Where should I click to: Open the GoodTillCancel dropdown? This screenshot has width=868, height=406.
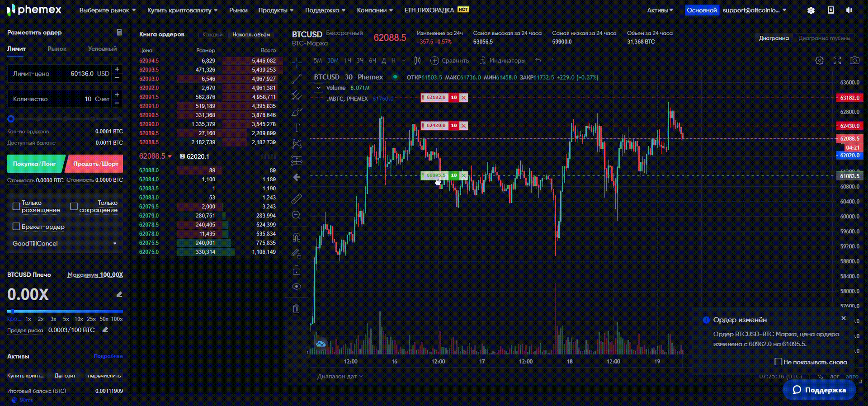click(x=65, y=243)
